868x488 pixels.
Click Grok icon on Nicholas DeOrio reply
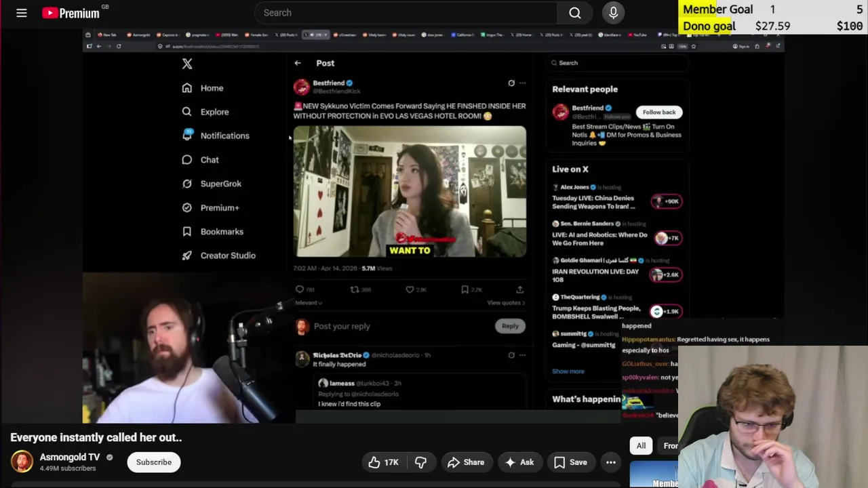(511, 355)
